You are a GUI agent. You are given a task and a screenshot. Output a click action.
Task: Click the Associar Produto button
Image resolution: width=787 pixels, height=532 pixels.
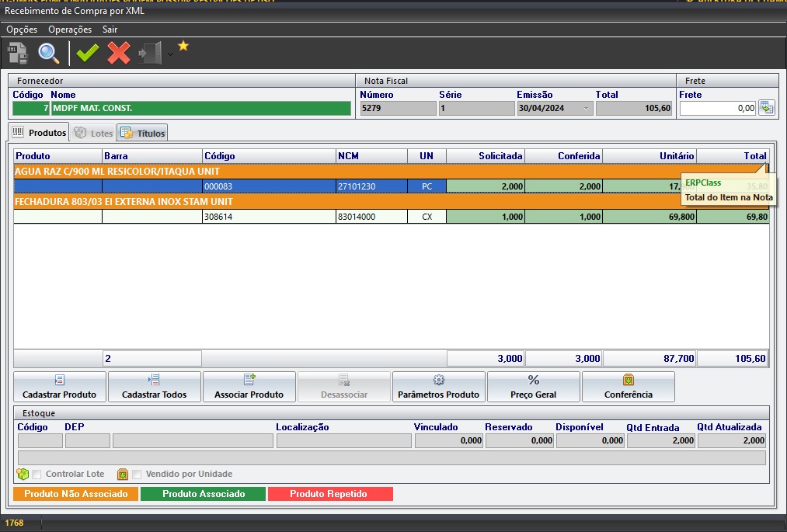click(249, 387)
